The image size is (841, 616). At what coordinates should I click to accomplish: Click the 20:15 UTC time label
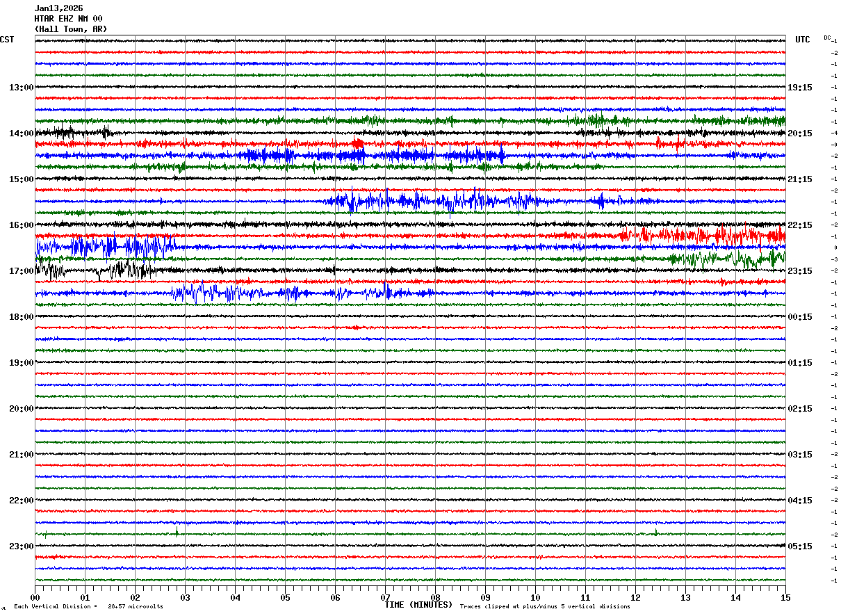tap(800, 133)
